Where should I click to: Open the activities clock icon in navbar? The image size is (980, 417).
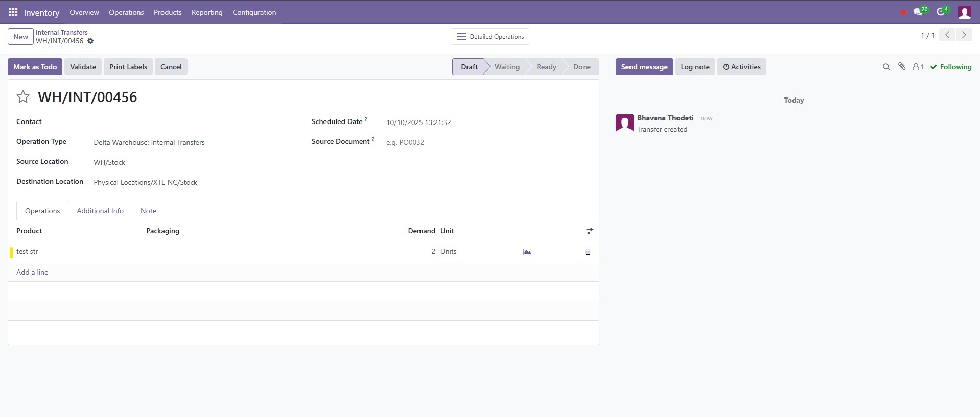(941, 12)
